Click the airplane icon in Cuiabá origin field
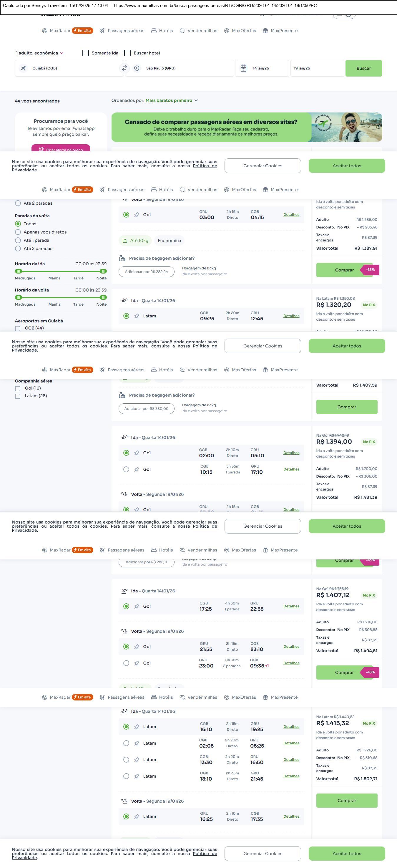Image resolution: width=397 pixels, height=868 pixels. [x=23, y=68]
